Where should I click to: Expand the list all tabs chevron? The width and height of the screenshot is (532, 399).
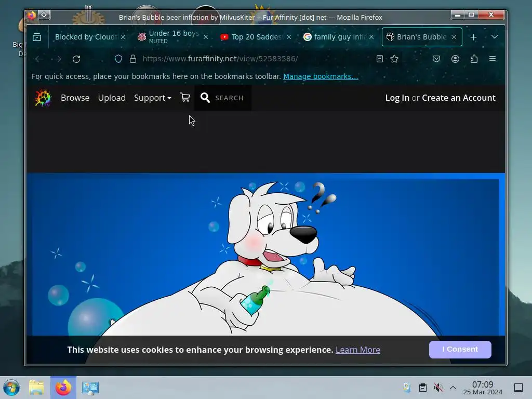pos(495,37)
